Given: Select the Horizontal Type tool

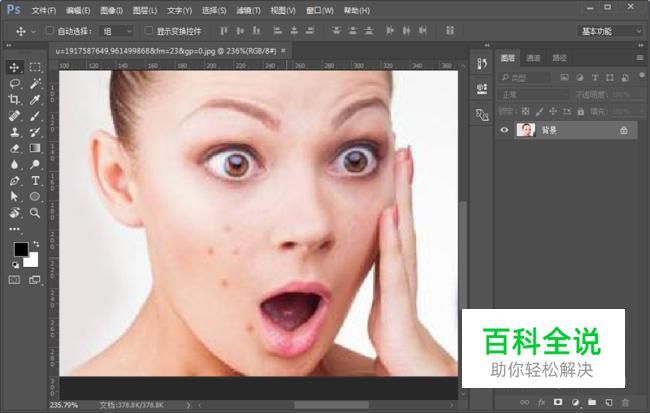Looking at the screenshot, I should click(x=35, y=180).
